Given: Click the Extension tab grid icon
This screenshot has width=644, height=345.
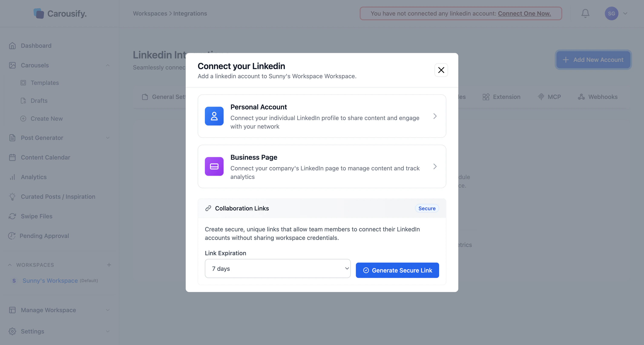Looking at the screenshot, I should 486,97.
